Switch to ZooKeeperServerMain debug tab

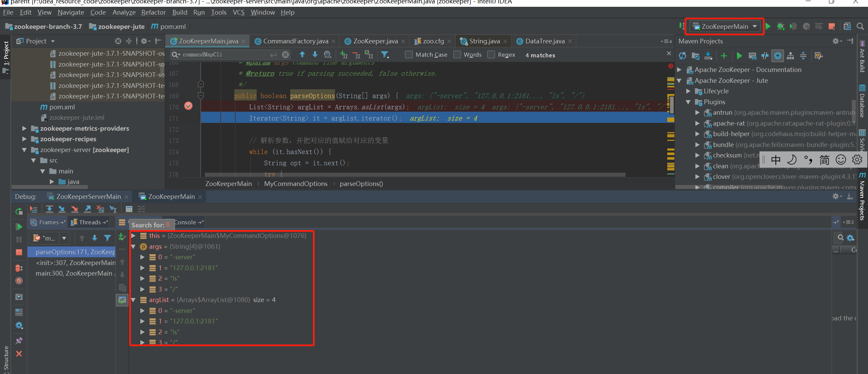(88, 197)
